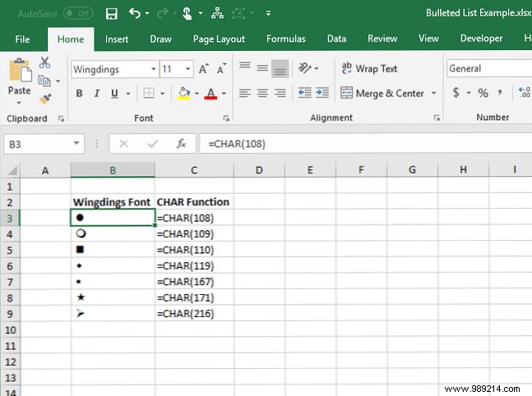Open the Font Color dropdown arrow
The height and width of the screenshot is (396, 532).
coord(224,93)
